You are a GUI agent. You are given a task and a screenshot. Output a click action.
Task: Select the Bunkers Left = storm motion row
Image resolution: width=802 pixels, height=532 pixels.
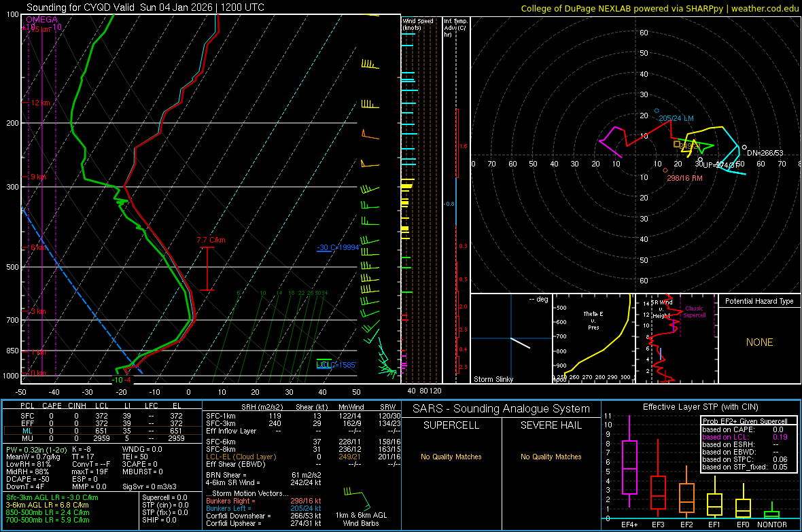pos(264,508)
